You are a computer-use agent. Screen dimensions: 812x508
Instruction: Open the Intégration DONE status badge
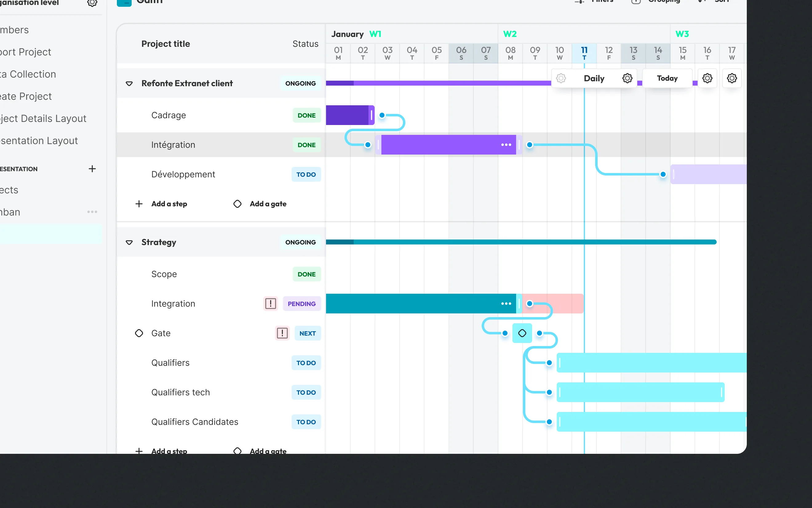[x=307, y=145]
